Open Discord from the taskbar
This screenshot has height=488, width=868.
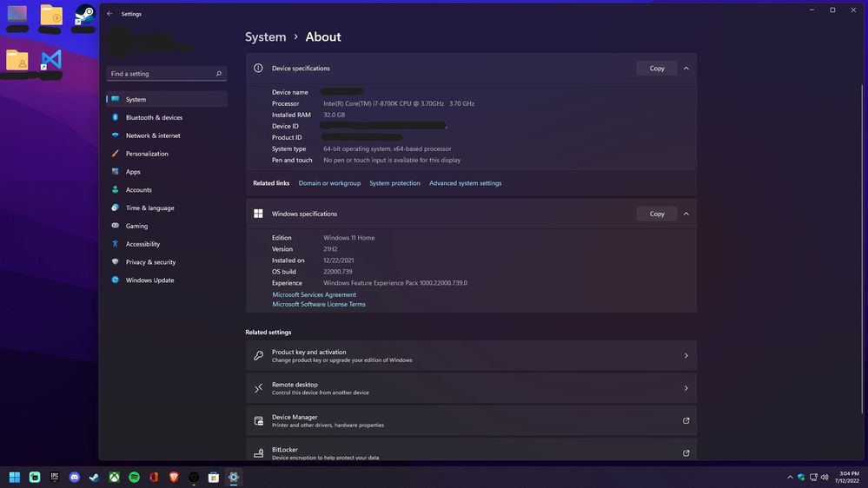74,477
